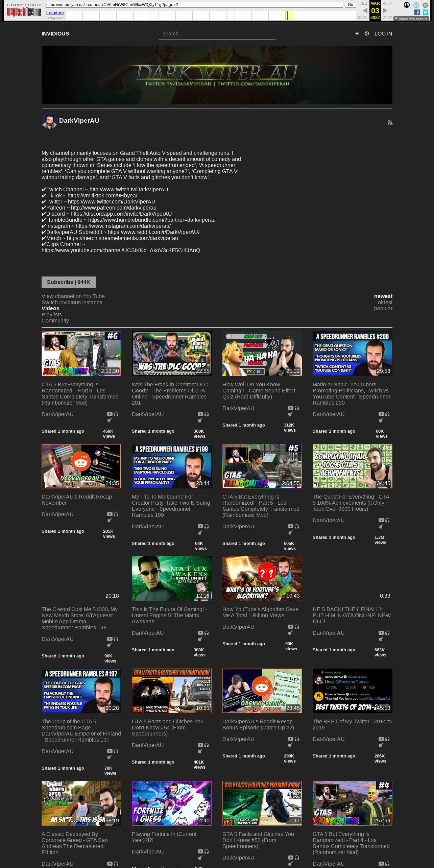Open the Twitch channel link in description
The height and width of the screenshot is (868, 434).
129,190
